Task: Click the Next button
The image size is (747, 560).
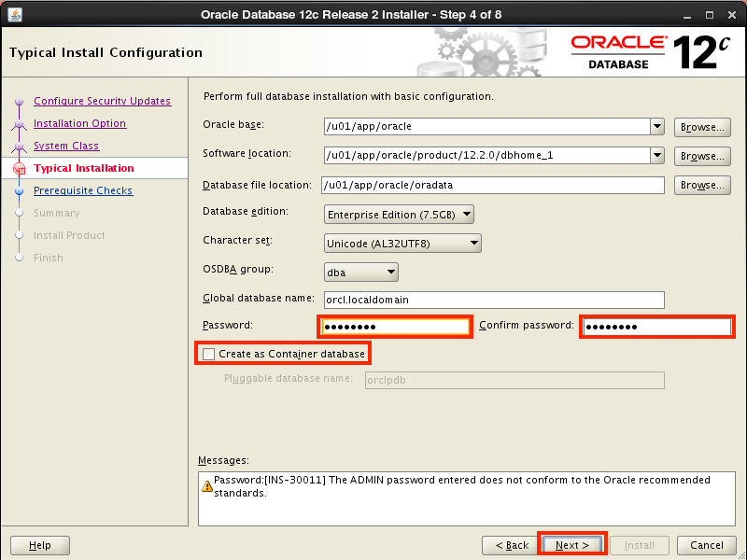Action: point(572,545)
